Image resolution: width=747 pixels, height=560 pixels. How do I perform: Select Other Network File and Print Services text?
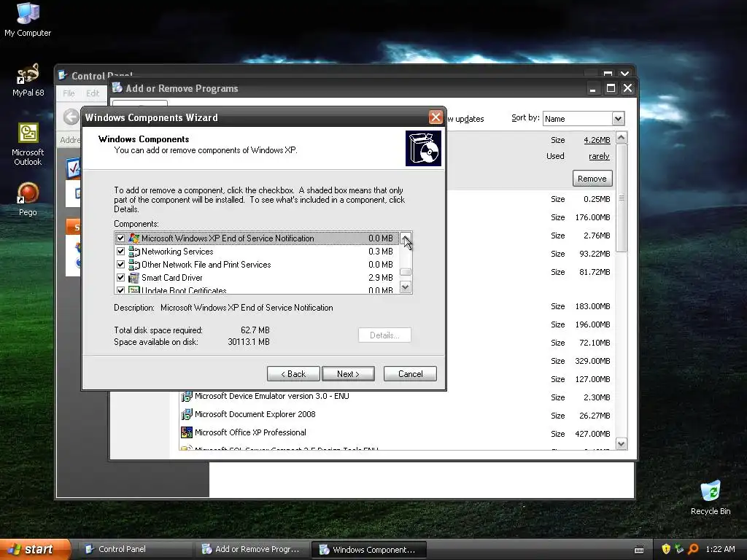click(x=206, y=264)
